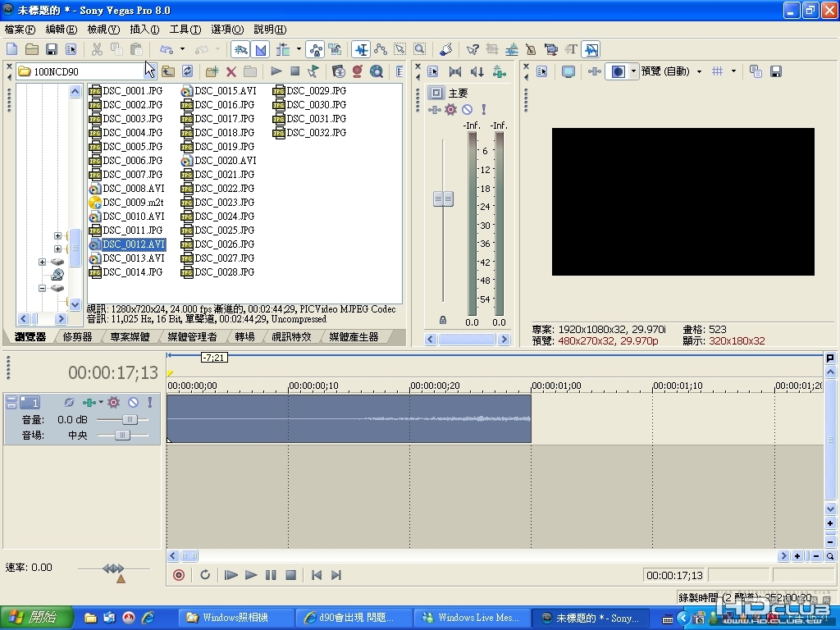Open Windows Live Messenger from the taskbar
This screenshot has width=840, height=630.
coord(471,618)
